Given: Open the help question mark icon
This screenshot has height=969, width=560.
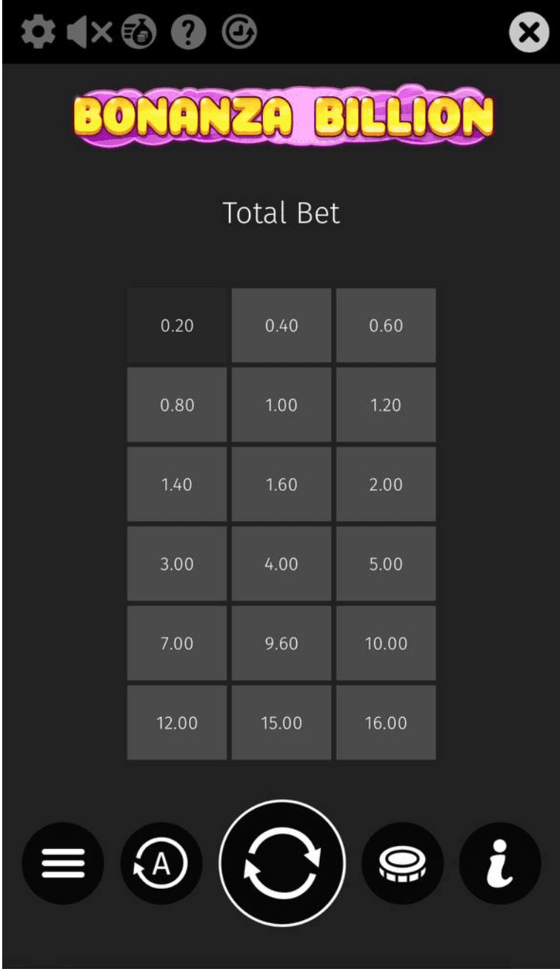Looking at the screenshot, I should coord(187,31).
